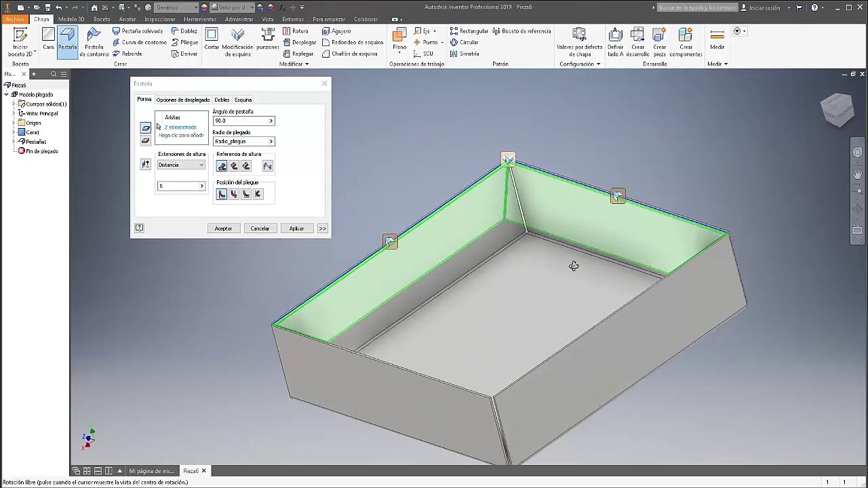Select the Circular pattern tool
The width and height of the screenshot is (868, 488).
pos(464,42)
